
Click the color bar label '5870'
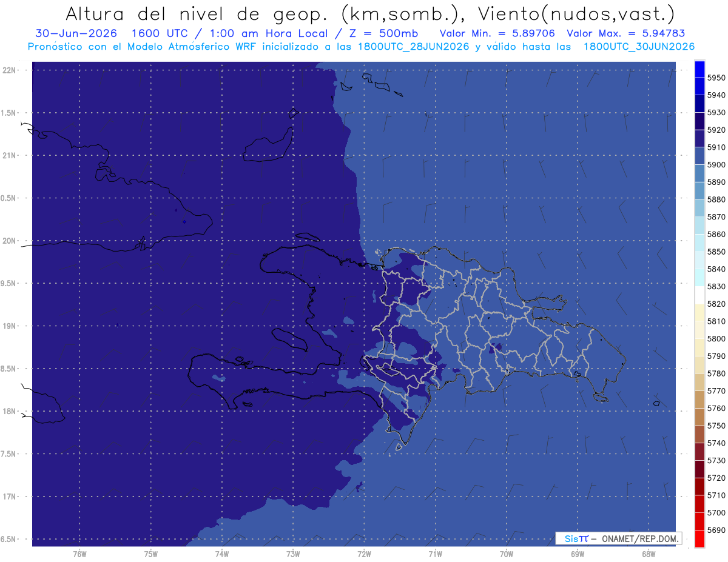click(716, 217)
